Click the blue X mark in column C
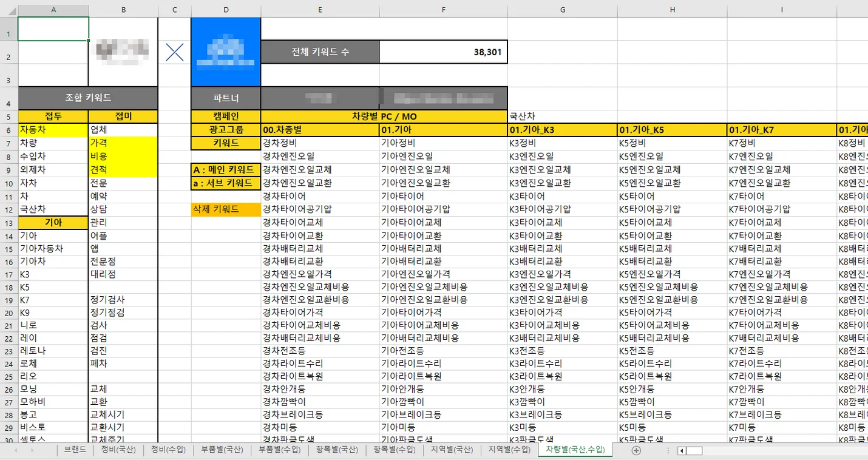Viewport: 868px width, 460px height. click(x=175, y=52)
